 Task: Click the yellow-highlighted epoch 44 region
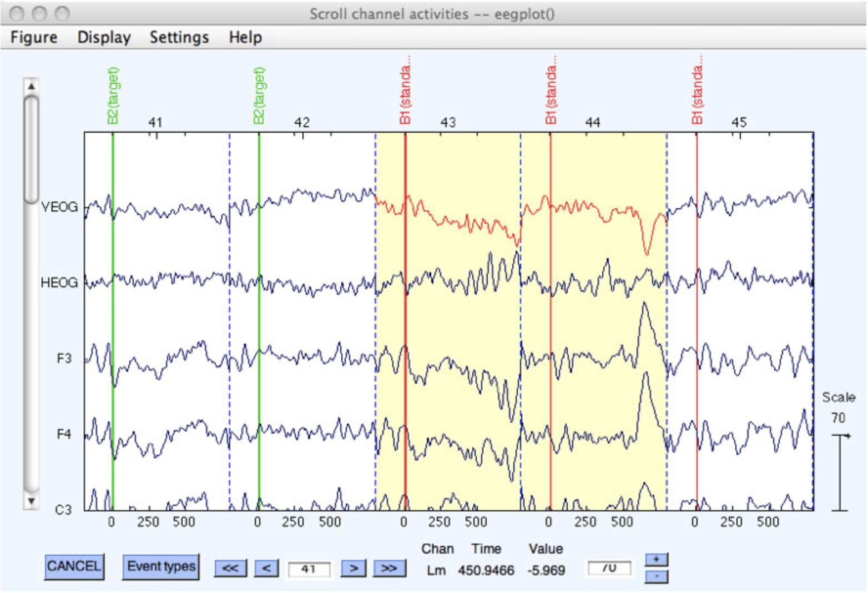(x=594, y=322)
